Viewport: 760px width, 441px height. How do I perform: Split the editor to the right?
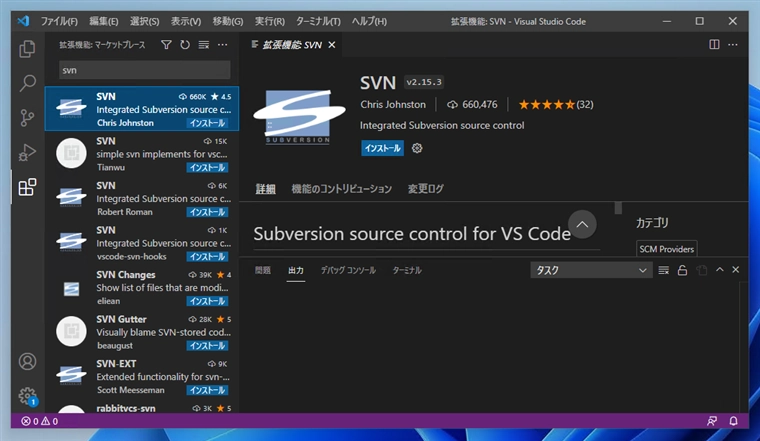coord(714,45)
